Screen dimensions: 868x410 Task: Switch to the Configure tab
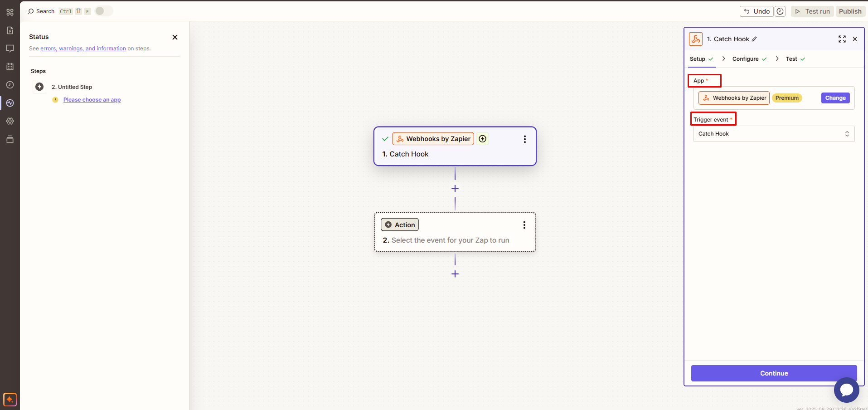point(745,59)
